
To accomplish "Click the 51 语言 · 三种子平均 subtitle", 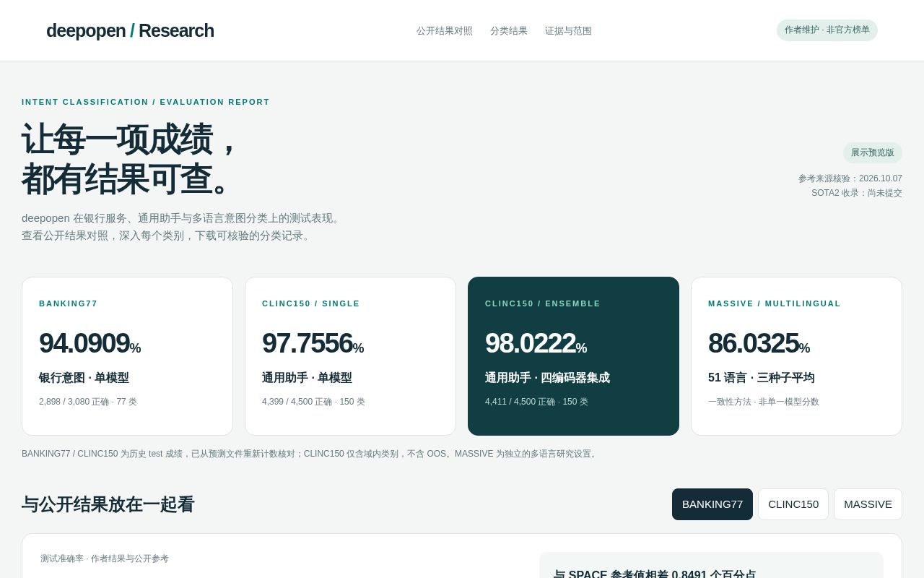I will coord(762,378).
